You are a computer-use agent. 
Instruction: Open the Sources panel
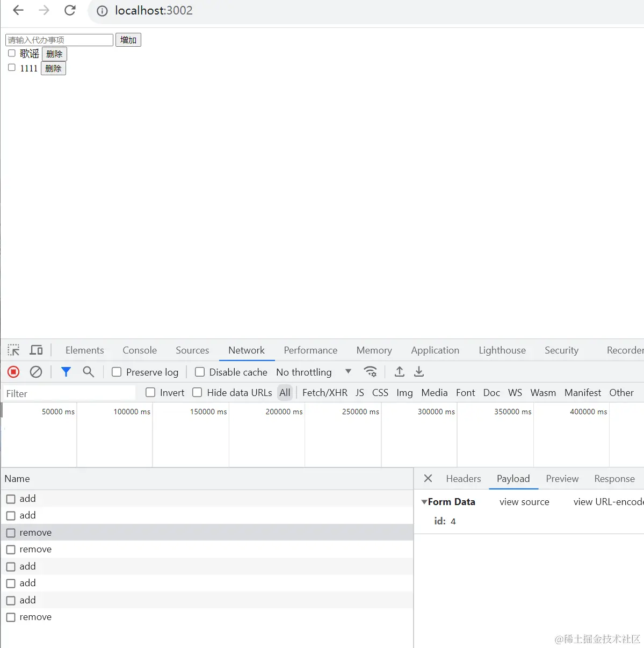click(192, 350)
